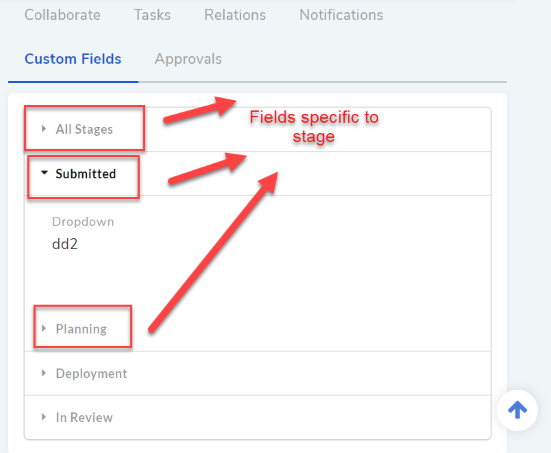The image size is (551, 453).
Task: Expand the Planning section arrow
Action: point(44,328)
